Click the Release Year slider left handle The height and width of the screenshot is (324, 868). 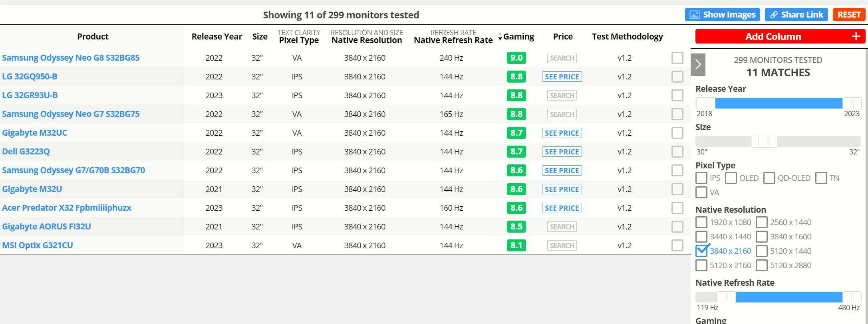pyautogui.click(x=706, y=103)
